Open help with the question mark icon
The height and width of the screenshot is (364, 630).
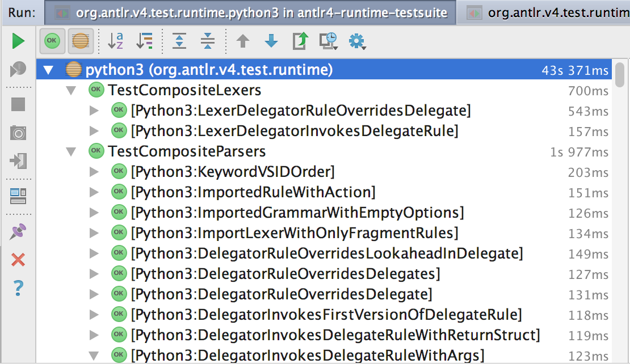pyautogui.click(x=18, y=289)
